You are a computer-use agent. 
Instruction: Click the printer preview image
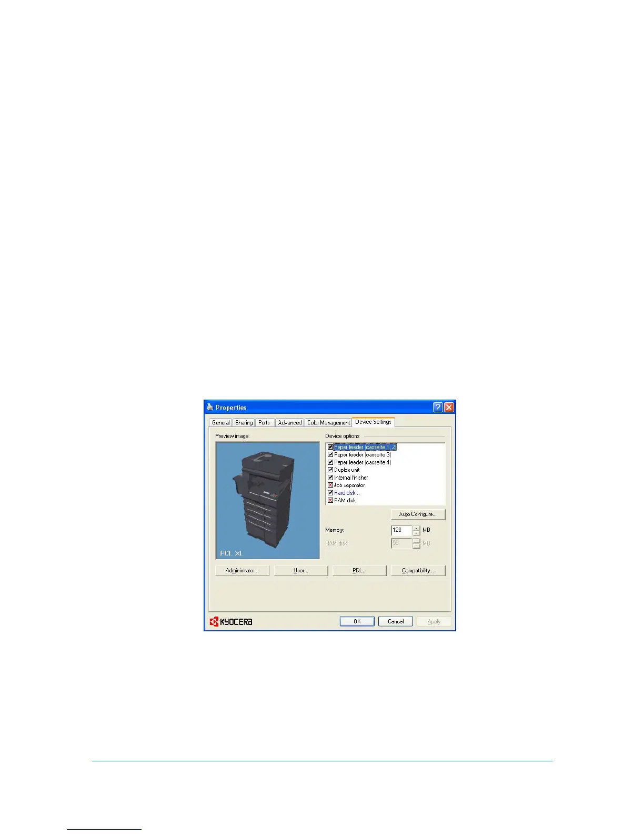(267, 500)
